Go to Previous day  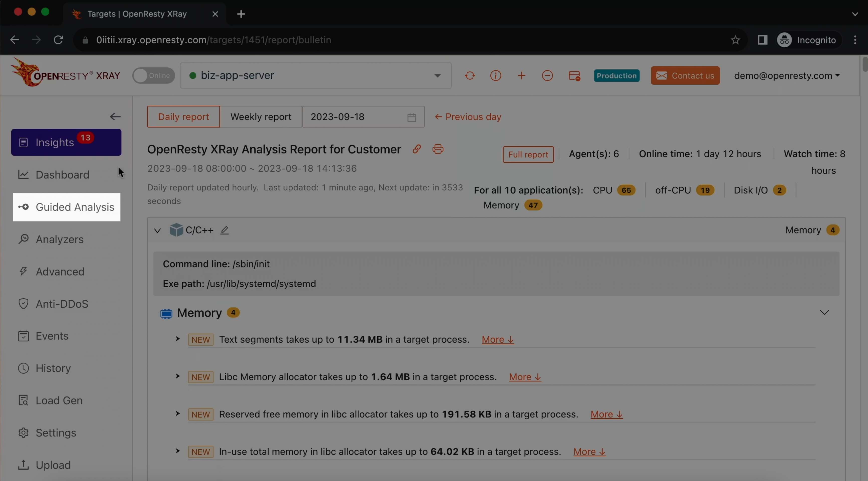point(468,116)
